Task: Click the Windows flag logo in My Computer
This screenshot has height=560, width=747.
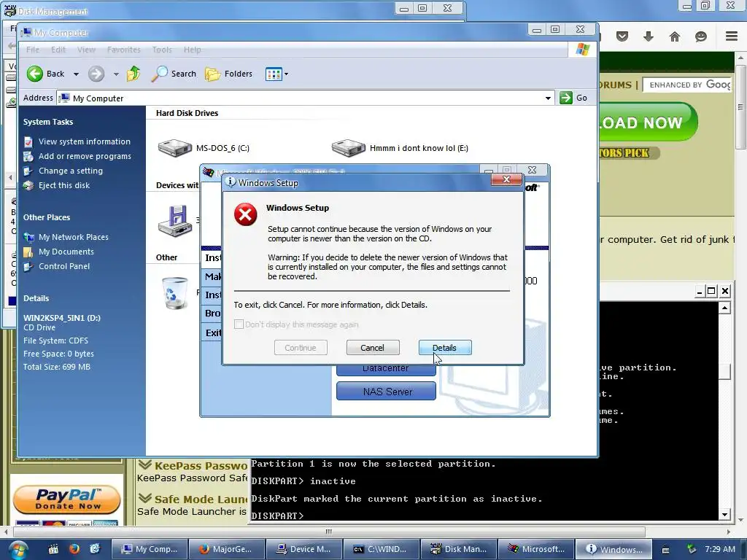Action: click(582, 49)
